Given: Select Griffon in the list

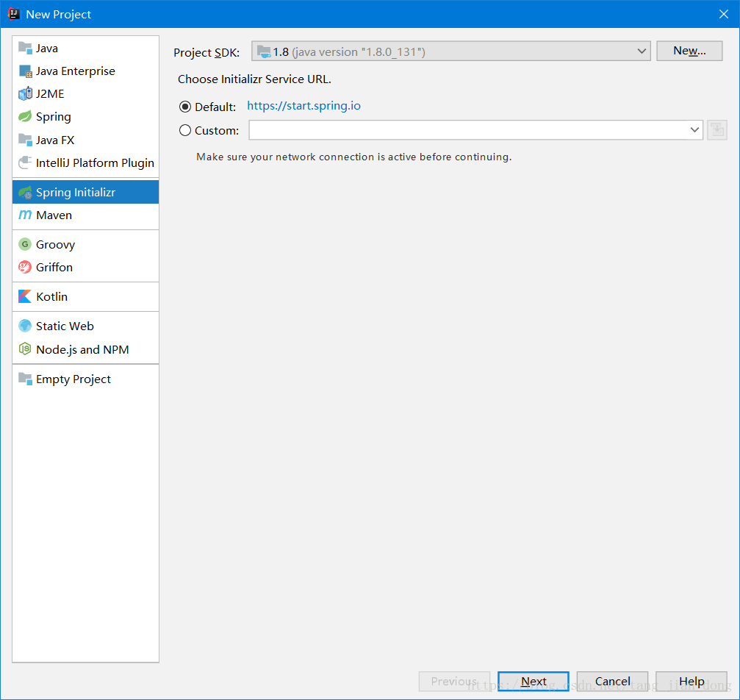Looking at the screenshot, I should pyautogui.click(x=85, y=268).
